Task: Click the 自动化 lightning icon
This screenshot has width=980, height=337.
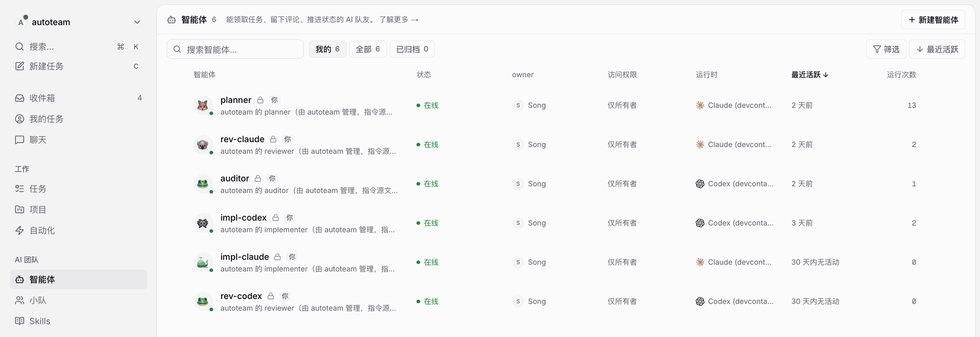Action: pyautogui.click(x=20, y=230)
